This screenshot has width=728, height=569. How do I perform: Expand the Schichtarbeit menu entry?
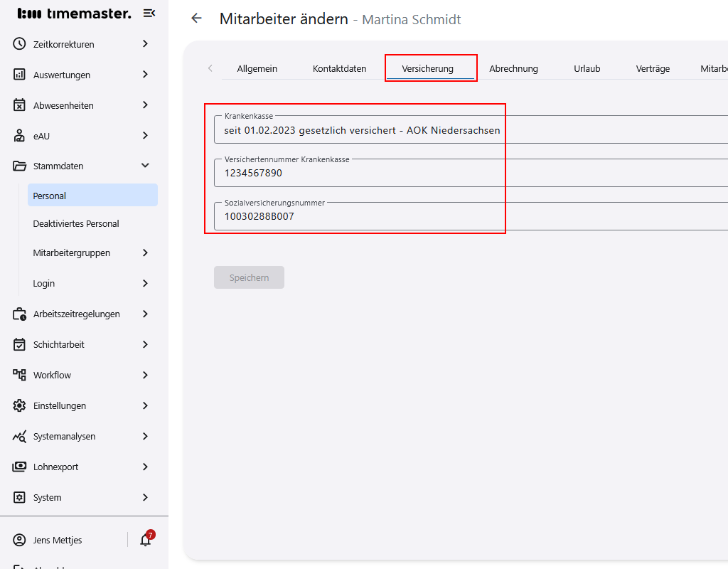click(145, 344)
